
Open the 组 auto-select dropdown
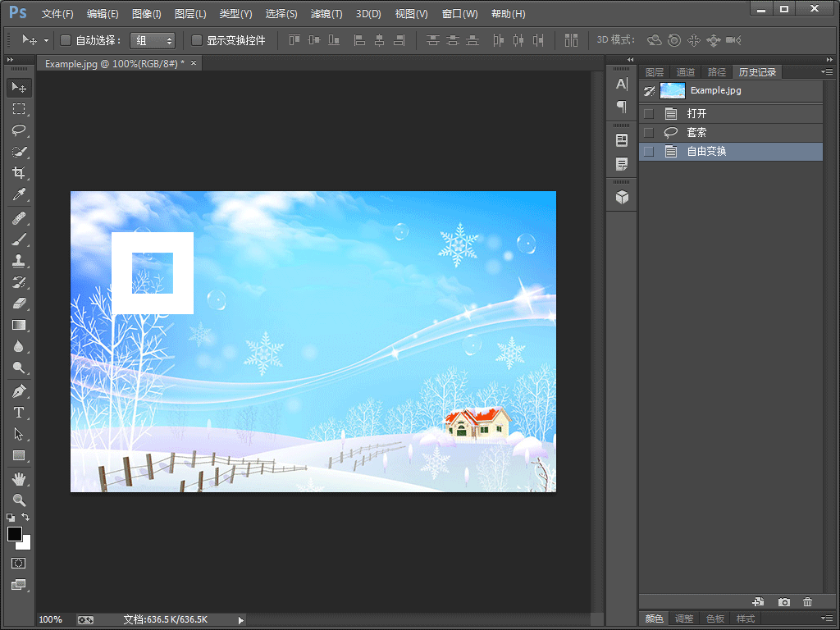[153, 40]
